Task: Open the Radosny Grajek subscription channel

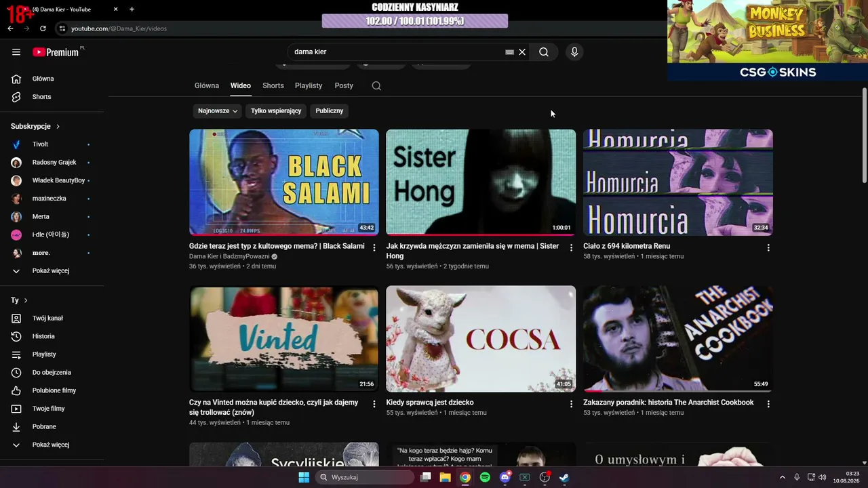Action: click(52, 163)
